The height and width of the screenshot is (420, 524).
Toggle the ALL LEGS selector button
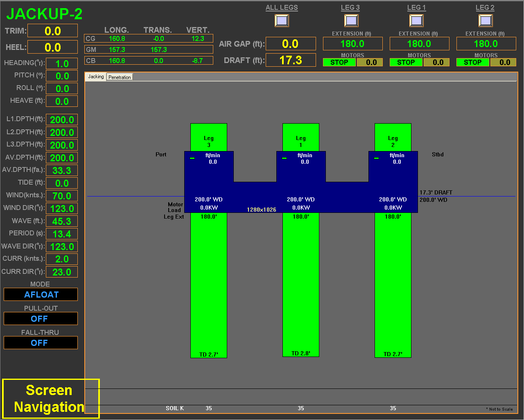point(282,20)
